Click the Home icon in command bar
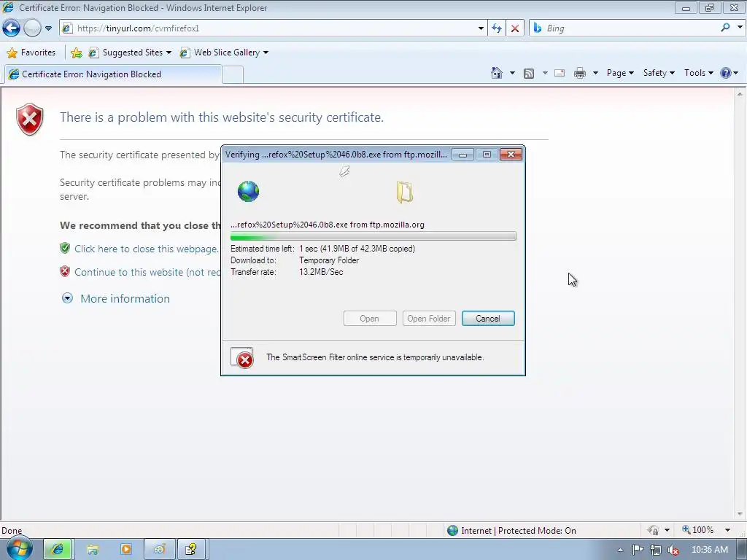This screenshot has width=747, height=560. point(496,73)
